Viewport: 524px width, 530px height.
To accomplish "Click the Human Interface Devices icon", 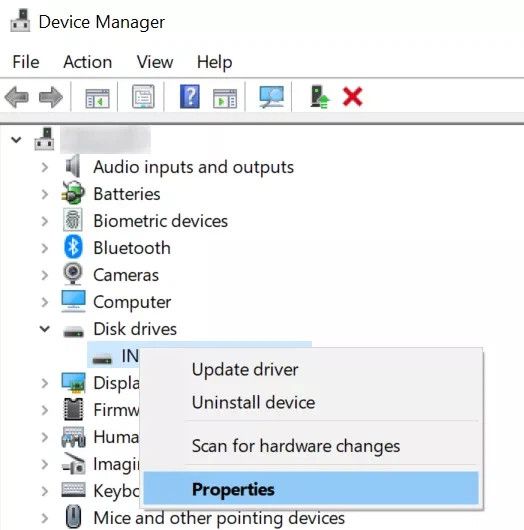I will pos(73,437).
